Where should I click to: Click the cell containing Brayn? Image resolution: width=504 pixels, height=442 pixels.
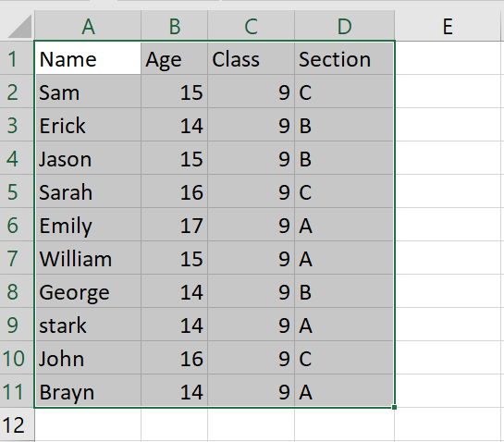[x=88, y=391]
